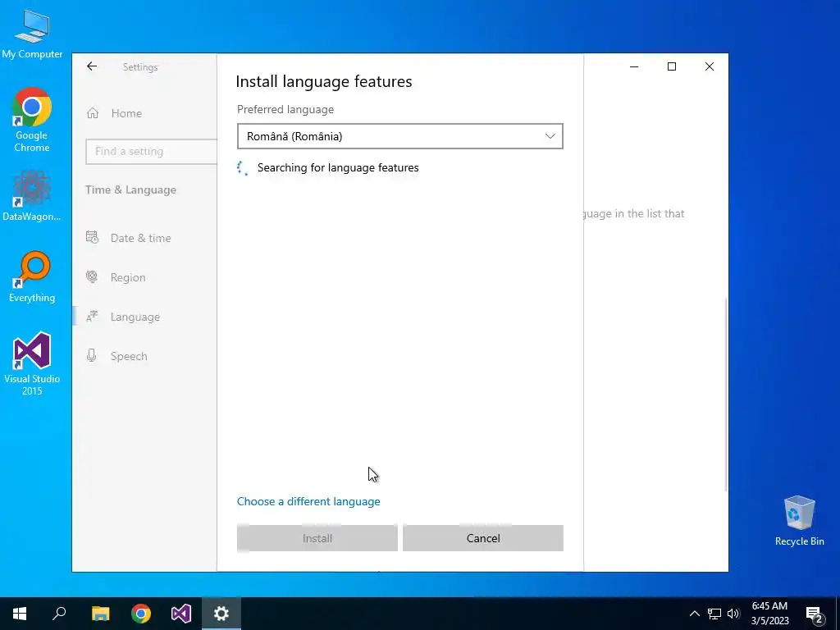Open the Action Center notifications icon
Viewport: 840px width, 630px height.
coord(815,614)
